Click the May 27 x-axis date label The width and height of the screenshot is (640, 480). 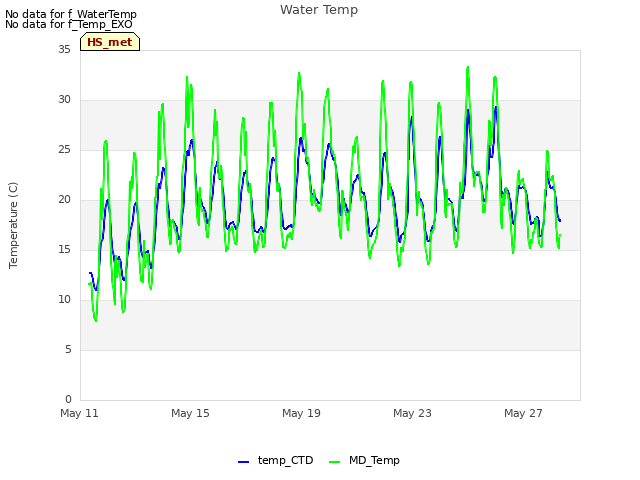(x=523, y=413)
